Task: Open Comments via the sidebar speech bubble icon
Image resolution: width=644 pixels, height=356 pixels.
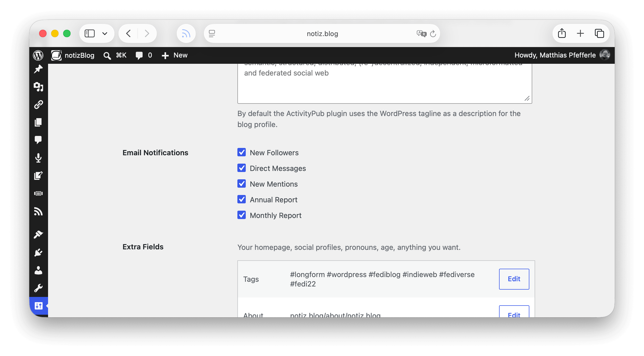Action: coord(38,140)
